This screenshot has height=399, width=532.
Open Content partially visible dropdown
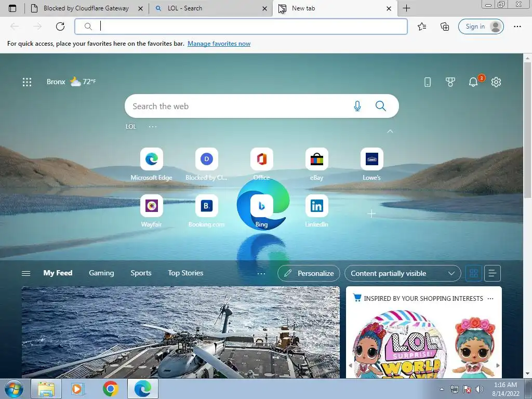click(403, 273)
